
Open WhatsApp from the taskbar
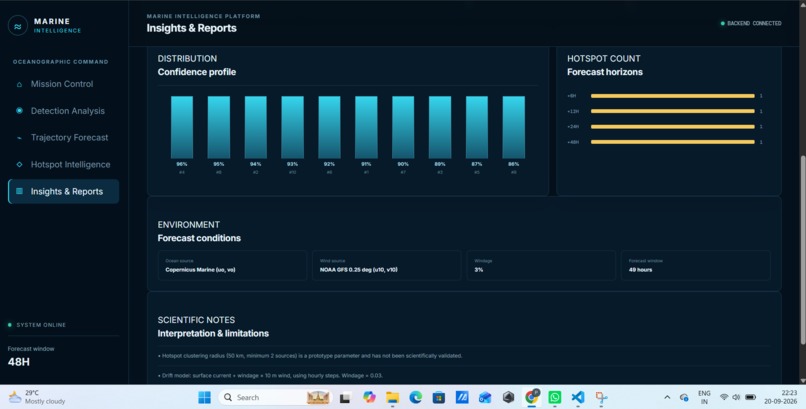[x=555, y=397]
